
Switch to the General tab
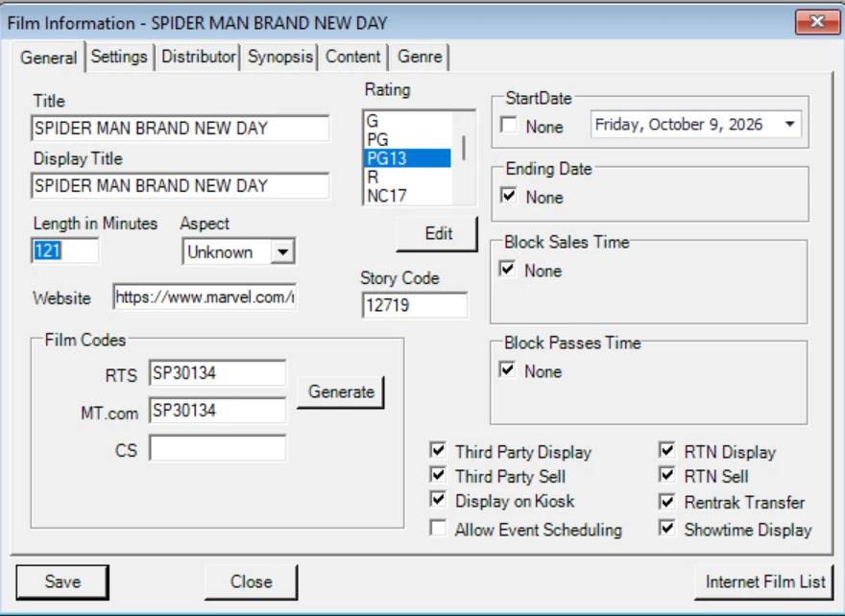(49, 57)
